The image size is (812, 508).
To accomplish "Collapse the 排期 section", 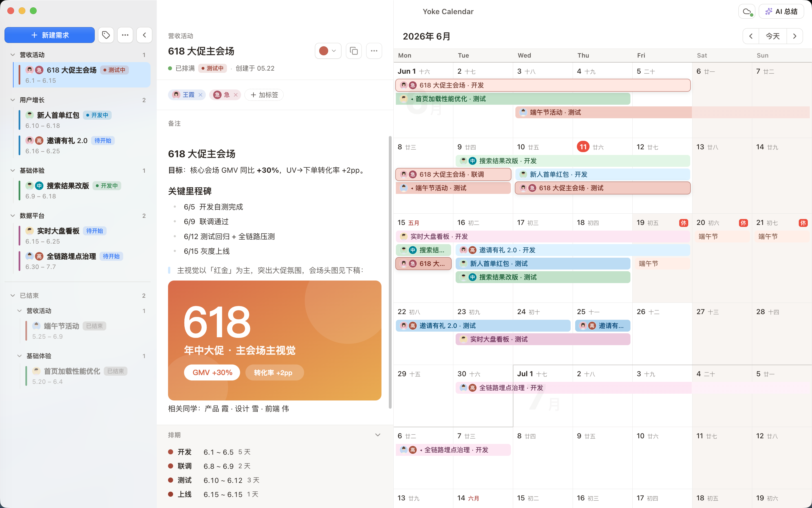I will tap(378, 435).
